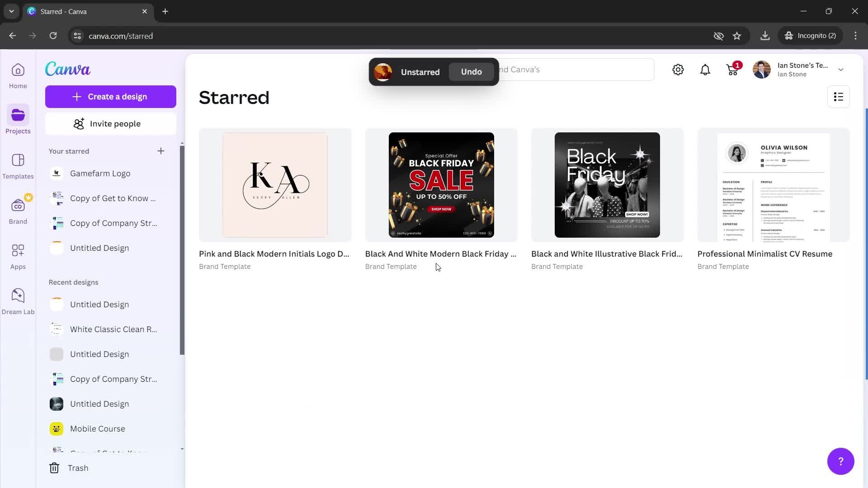
Task: Open Trash folder in sidebar
Action: 78,468
